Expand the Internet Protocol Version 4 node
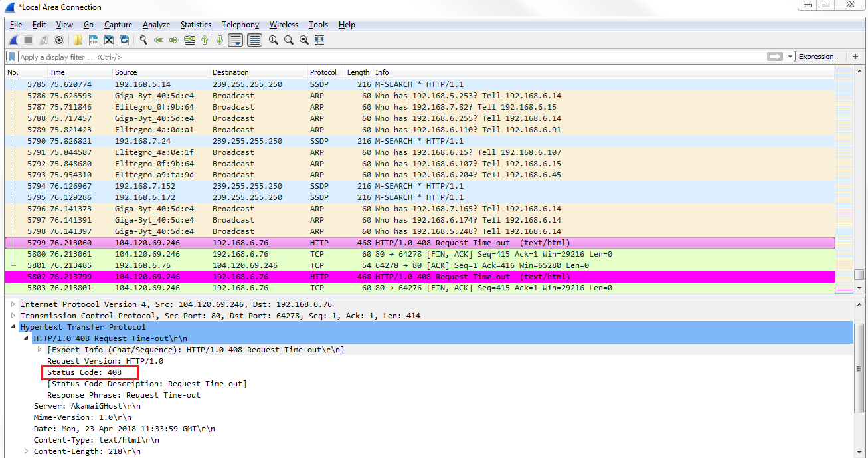The image size is (868, 458). (x=13, y=304)
